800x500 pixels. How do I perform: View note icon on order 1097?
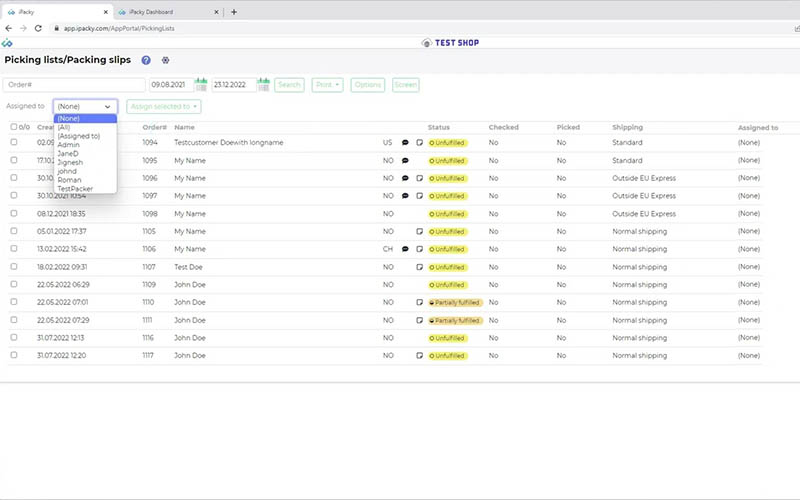419,196
